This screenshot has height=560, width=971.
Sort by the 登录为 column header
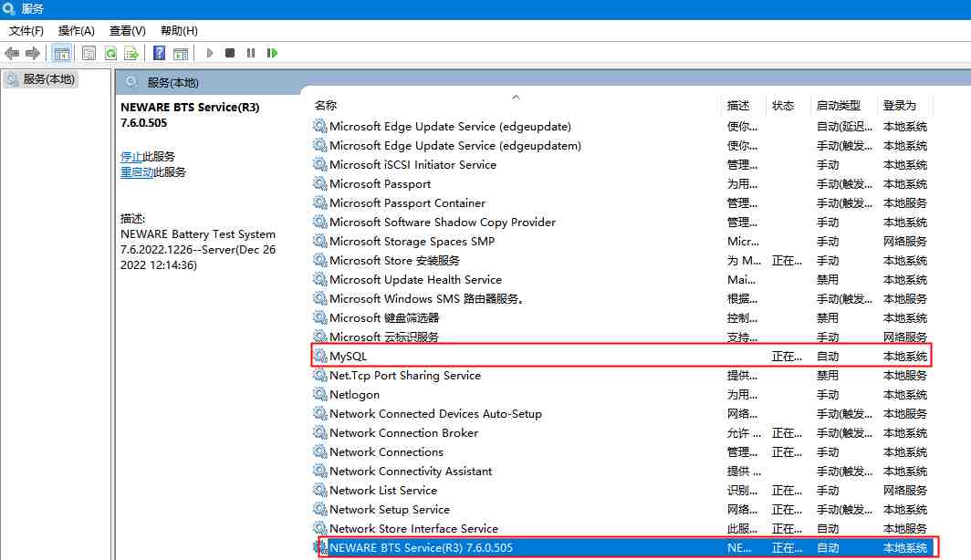pos(899,106)
